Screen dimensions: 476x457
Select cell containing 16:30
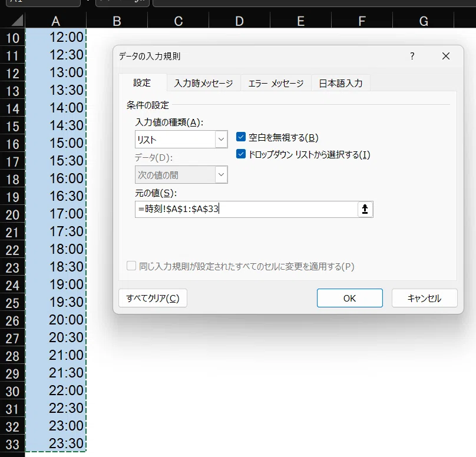56,196
